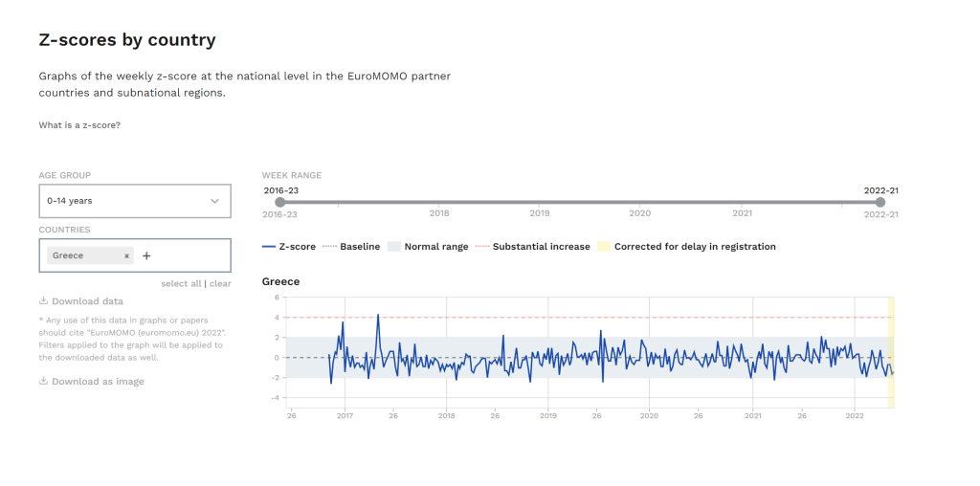Click the left week range slider handle
Viewport: 980px width, 486px height.
280,202
